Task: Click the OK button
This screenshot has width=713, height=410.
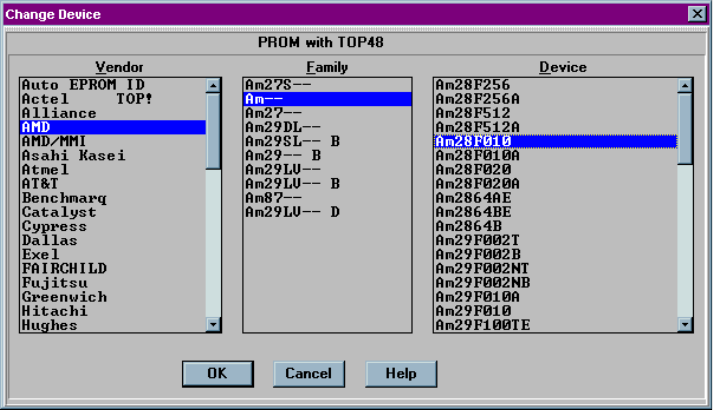Action: click(218, 374)
